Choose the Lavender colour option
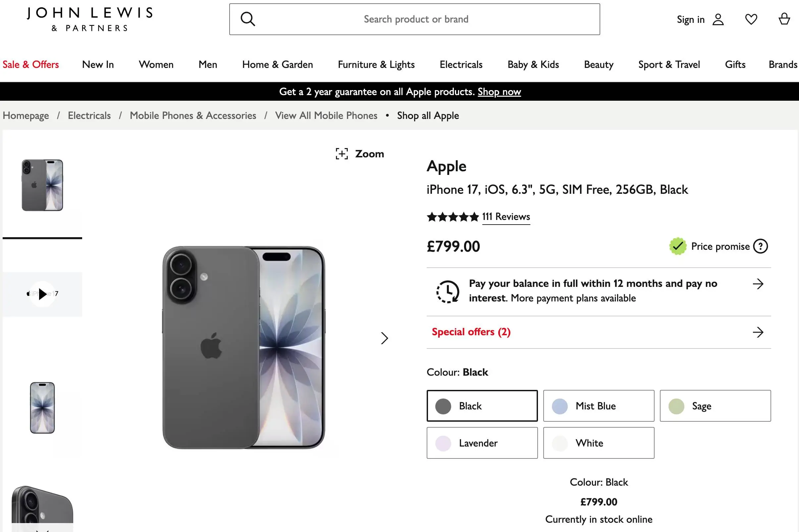 (482, 443)
